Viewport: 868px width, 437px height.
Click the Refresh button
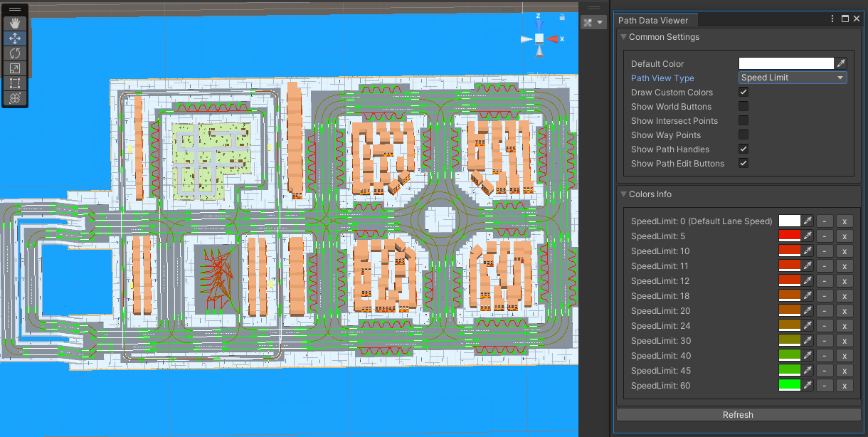(x=738, y=415)
